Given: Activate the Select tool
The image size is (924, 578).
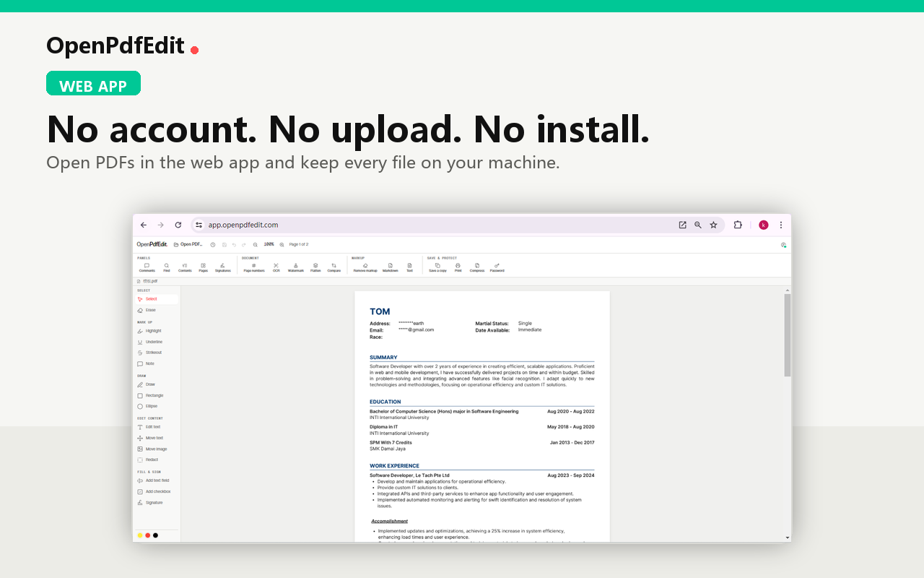Looking at the screenshot, I should pyautogui.click(x=157, y=299).
